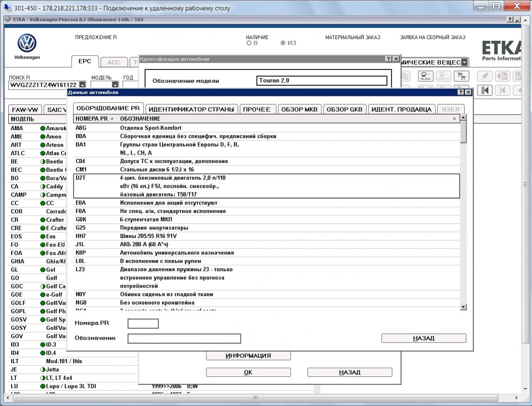Image resolution: width=532 pixels, height=406 pixels.
Task: Select the 'ИЗ' availability radio button
Action: tap(283, 43)
